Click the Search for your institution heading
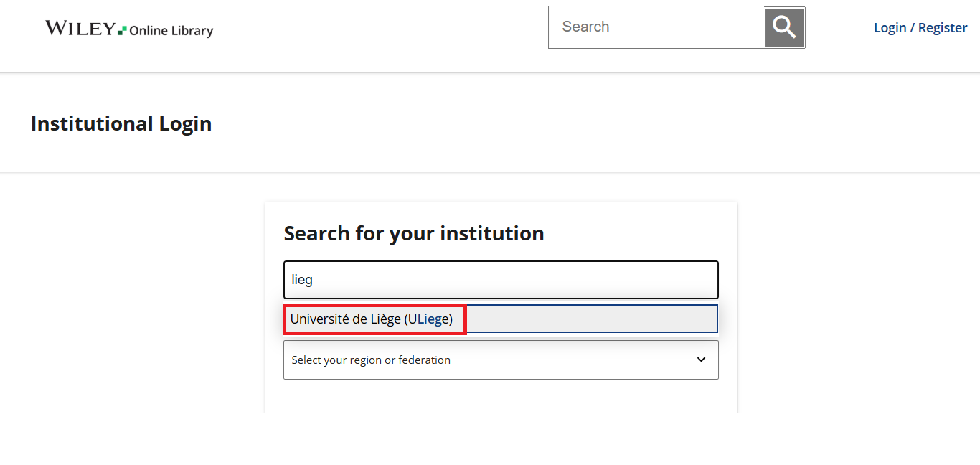 coord(414,233)
